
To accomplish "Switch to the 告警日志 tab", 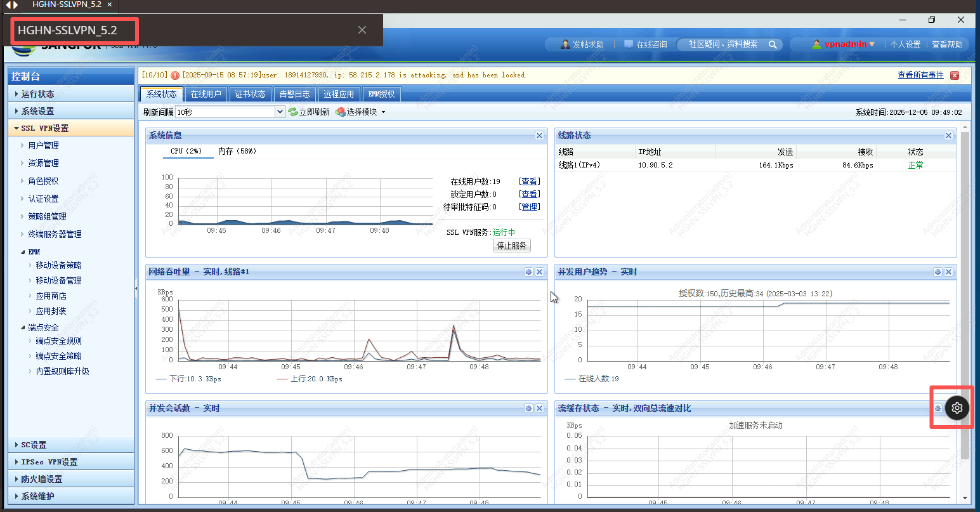I will pos(294,94).
